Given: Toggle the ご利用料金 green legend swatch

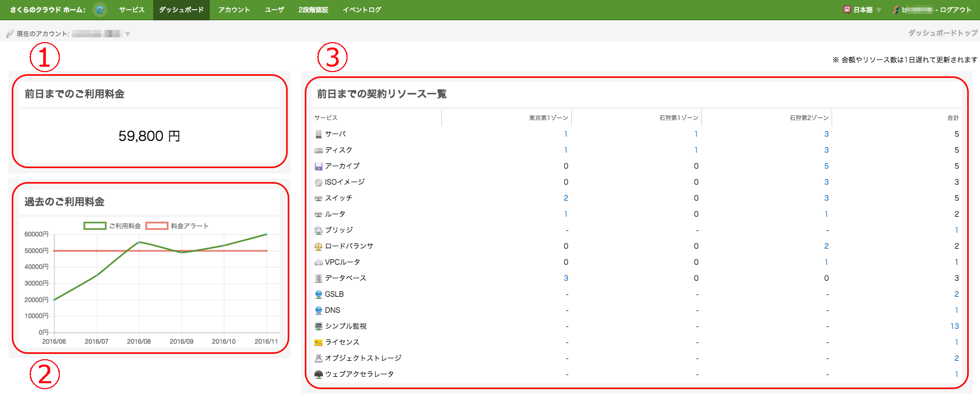Looking at the screenshot, I should pos(95,226).
